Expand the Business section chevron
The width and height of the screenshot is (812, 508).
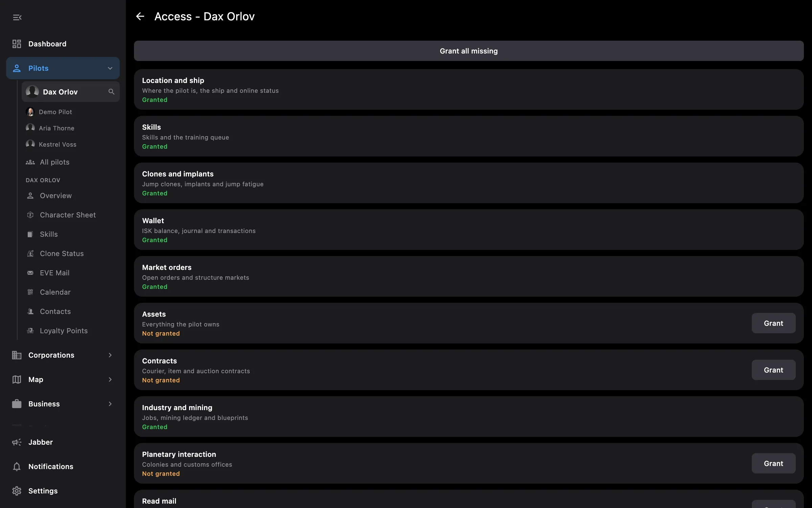click(110, 404)
